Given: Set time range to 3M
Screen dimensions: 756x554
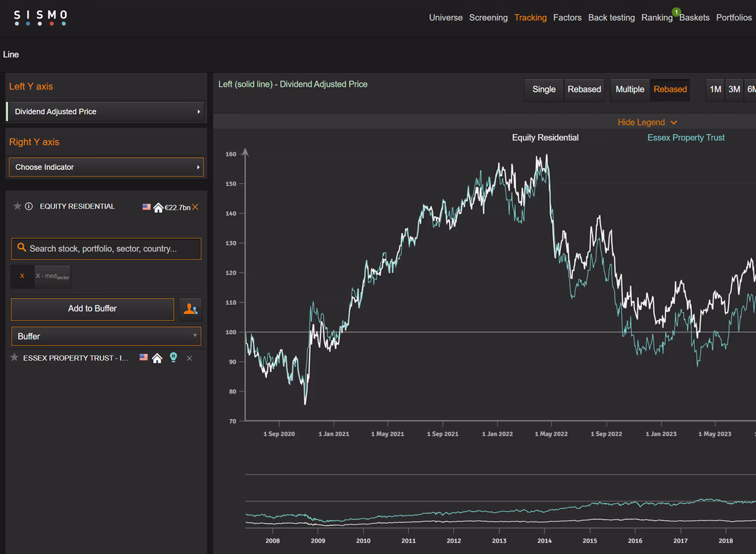Looking at the screenshot, I should click(734, 90).
